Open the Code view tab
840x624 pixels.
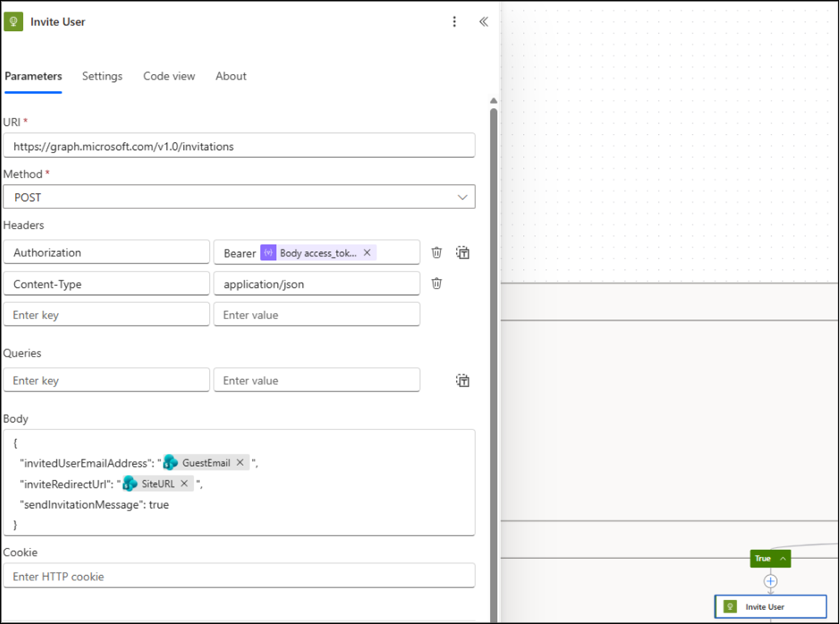coord(168,76)
